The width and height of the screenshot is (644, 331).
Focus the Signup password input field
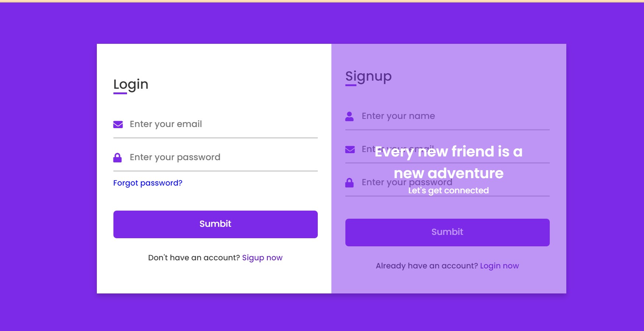point(447,183)
